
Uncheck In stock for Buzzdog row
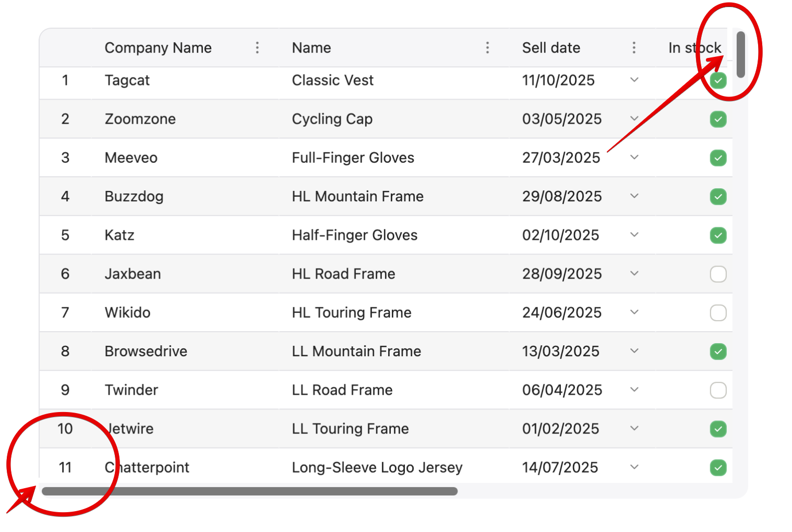click(718, 197)
